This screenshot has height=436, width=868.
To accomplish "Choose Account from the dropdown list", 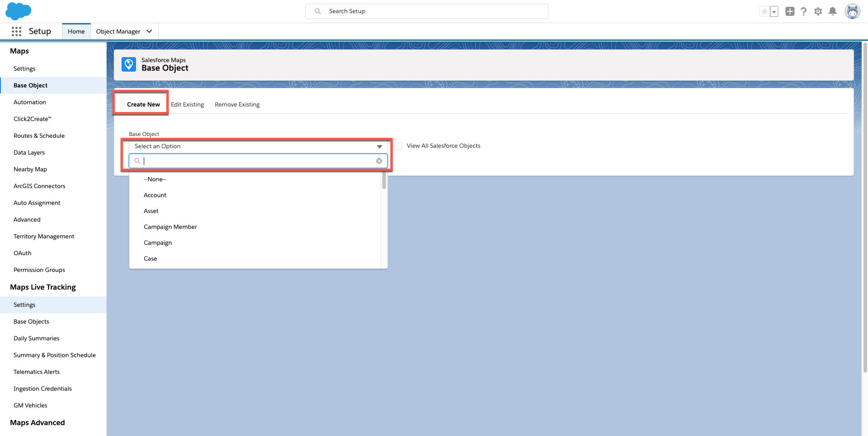I will click(255, 195).
